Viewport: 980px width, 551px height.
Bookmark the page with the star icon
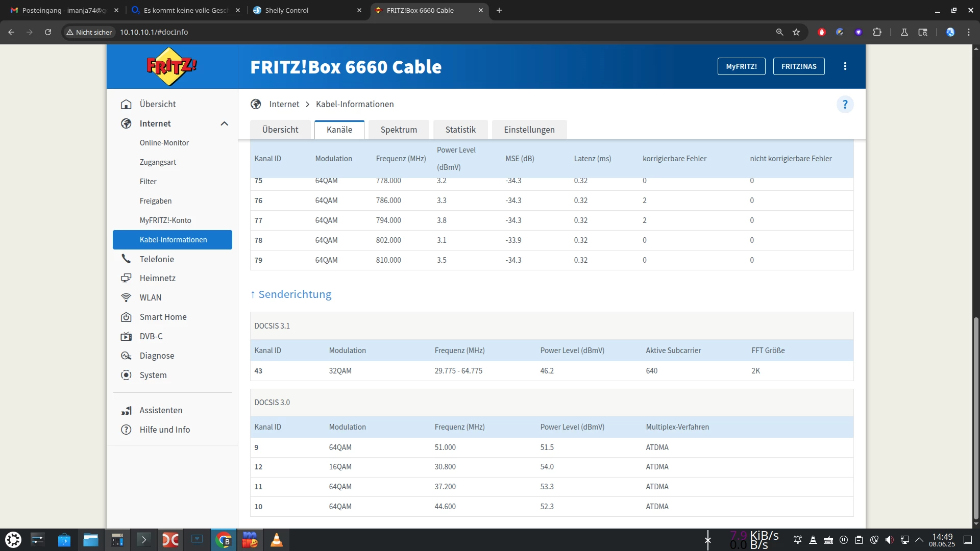[x=796, y=32]
